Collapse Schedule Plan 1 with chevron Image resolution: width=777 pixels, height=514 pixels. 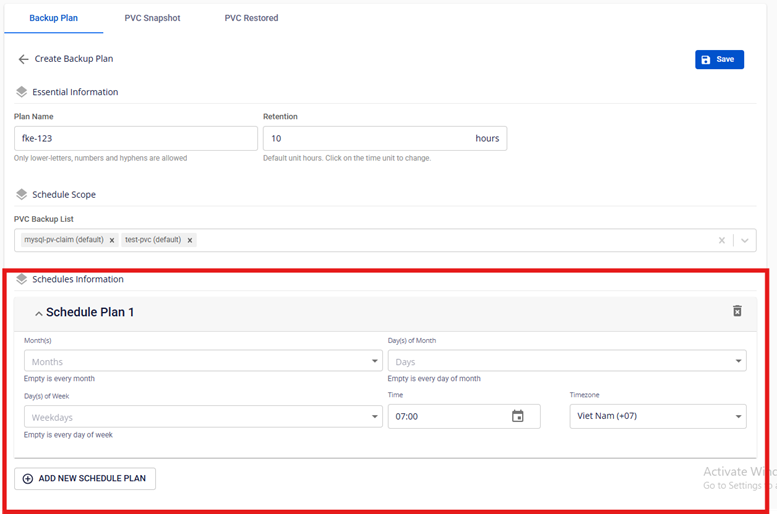point(38,314)
